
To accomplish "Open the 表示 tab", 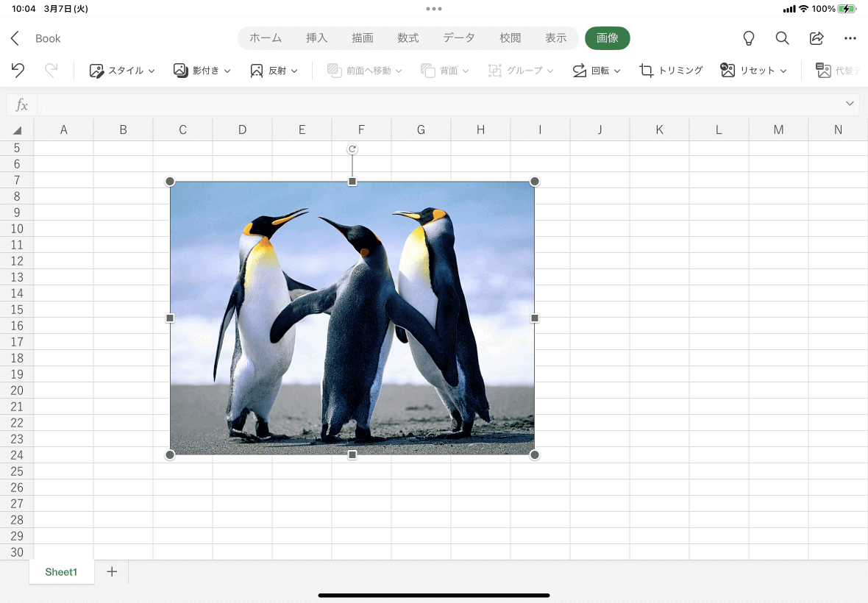I will (x=556, y=38).
